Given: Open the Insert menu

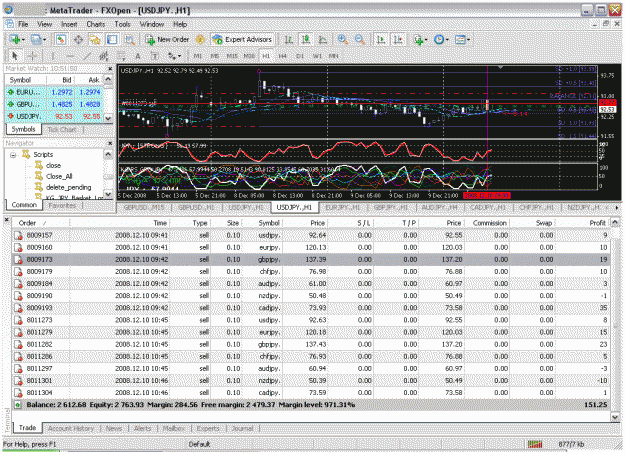Looking at the screenshot, I should (x=69, y=24).
